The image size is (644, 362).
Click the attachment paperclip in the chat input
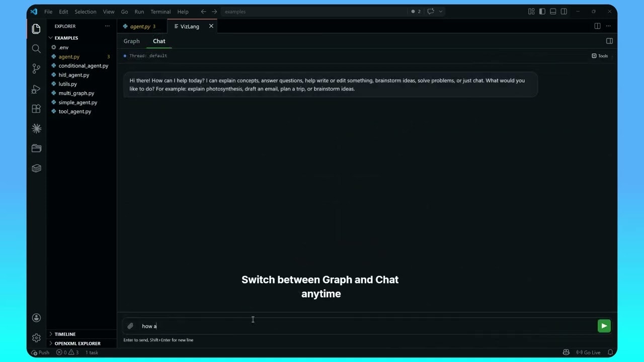(130, 326)
